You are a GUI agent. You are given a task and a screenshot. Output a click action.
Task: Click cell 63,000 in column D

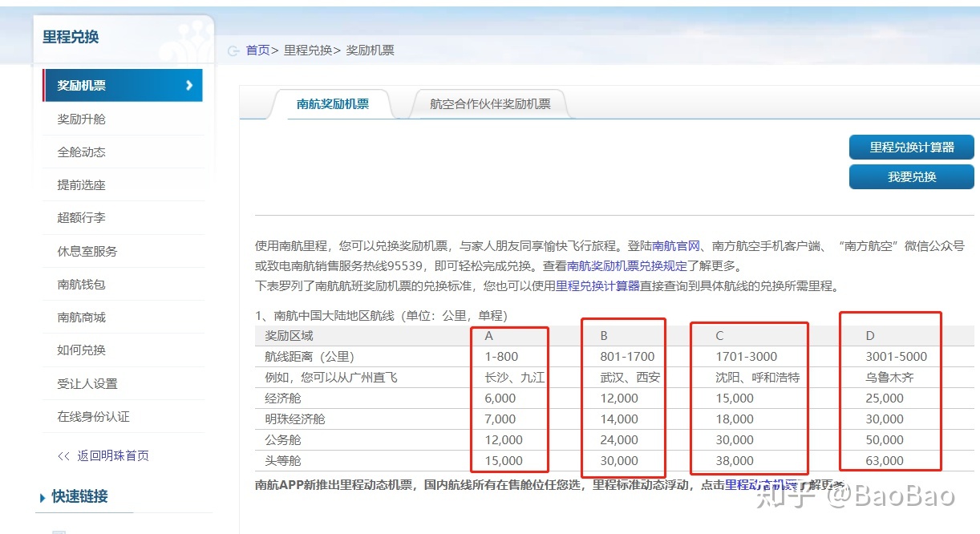pyautogui.click(x=885, y=460)
